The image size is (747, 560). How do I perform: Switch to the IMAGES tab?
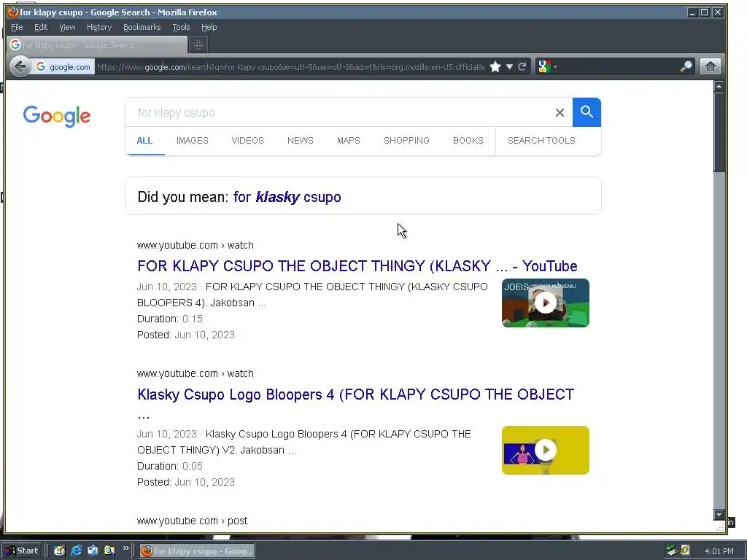(193, 141)
